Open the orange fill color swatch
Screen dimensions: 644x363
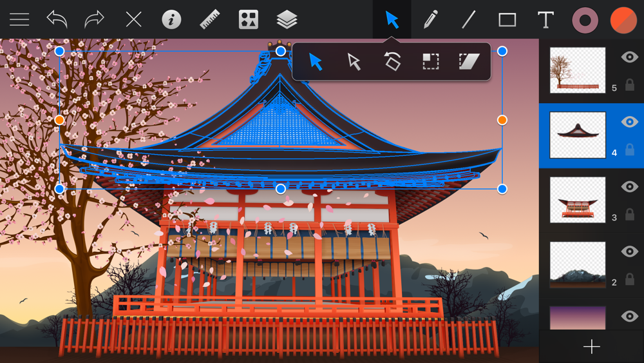[x=623, y=20]
